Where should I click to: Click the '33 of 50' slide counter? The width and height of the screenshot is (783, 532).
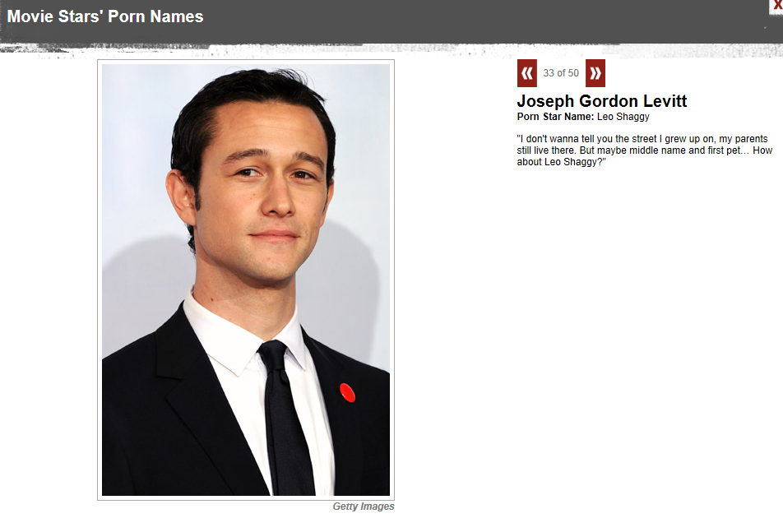pos(561,73)
